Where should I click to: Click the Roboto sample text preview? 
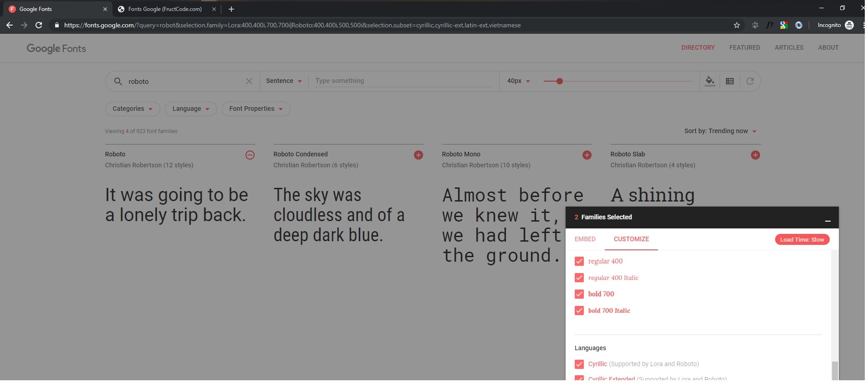click(177, 205)
